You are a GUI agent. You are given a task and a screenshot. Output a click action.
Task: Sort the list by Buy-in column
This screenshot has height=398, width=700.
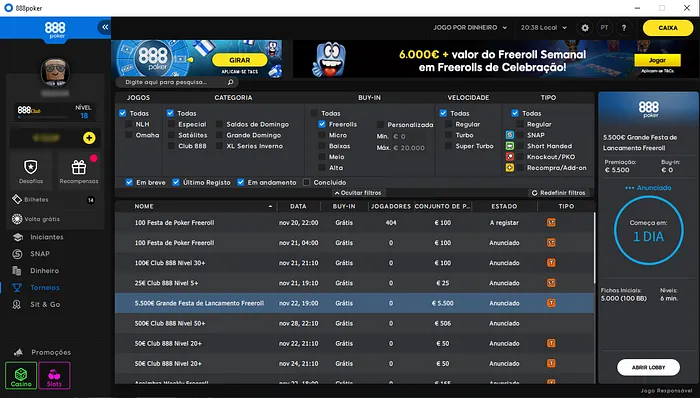344,206
